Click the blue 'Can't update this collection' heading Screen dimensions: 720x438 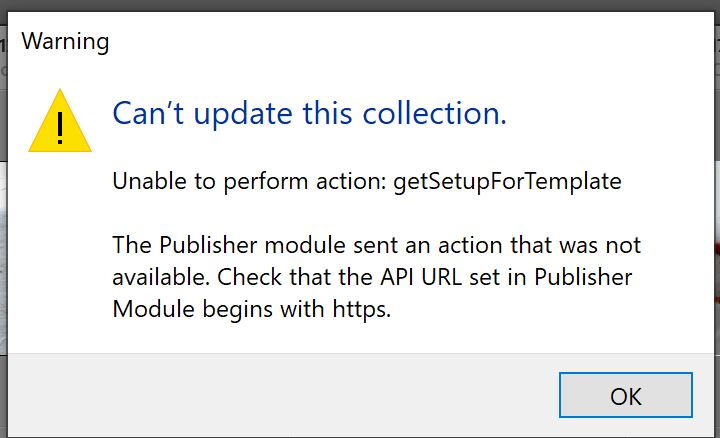point(309,113)
